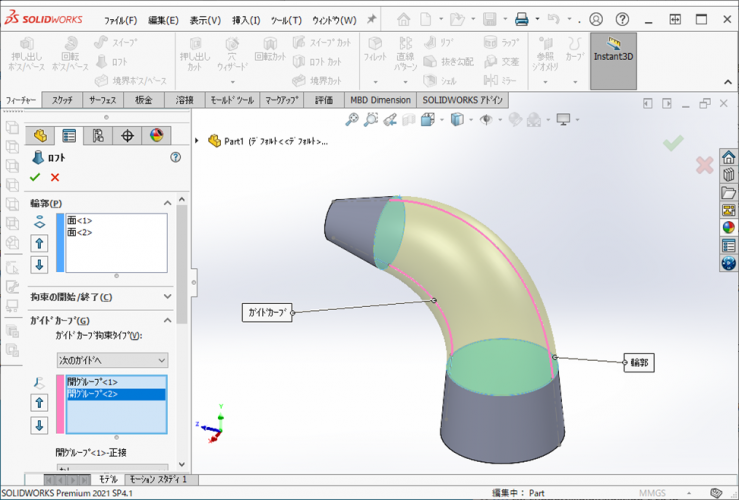The height and width of the screenshot is (500, 739).
Task: Expand the 拘束の開始/終了(C) section
Action: [x=167, y=296]
